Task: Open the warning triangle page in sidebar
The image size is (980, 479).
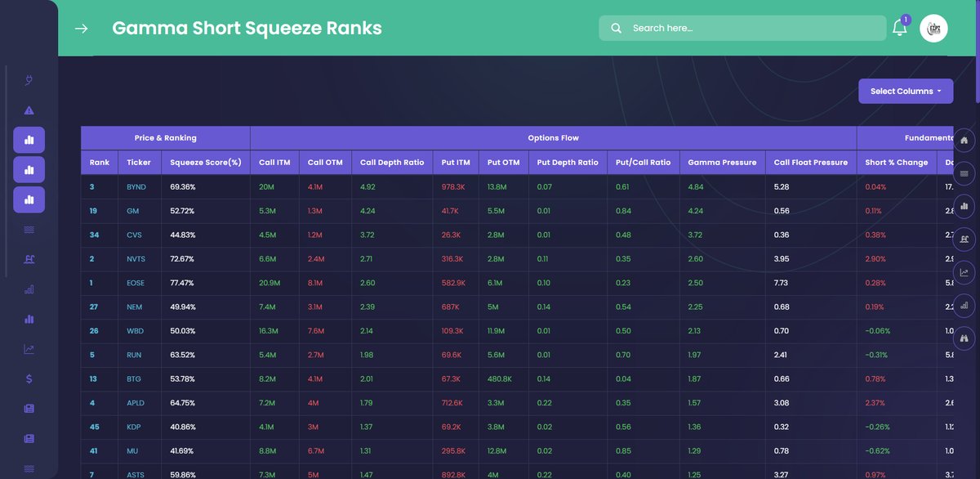Action: tap(29, 110)
